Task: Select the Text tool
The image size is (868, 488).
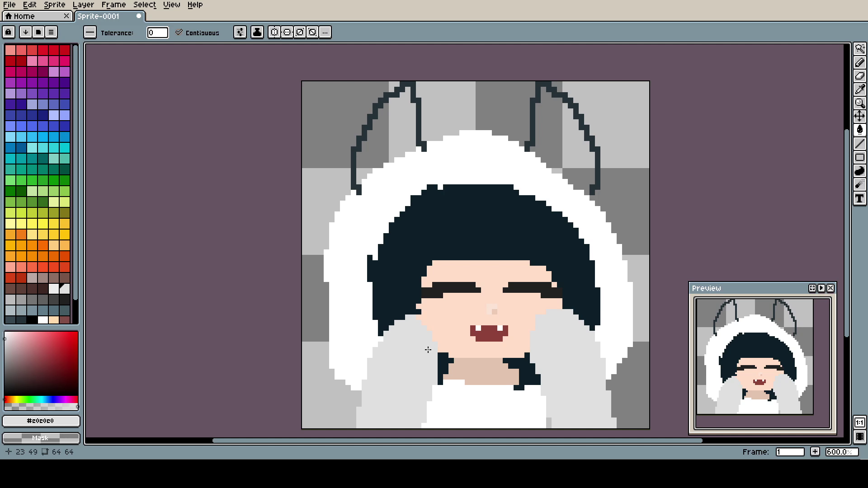Action: click(x=859, y=198)
